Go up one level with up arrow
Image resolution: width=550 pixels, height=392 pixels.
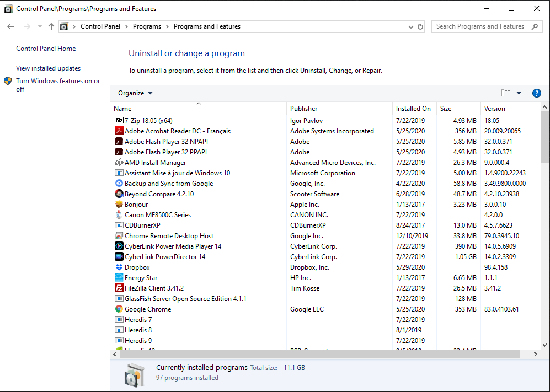pyautogui.click(x=51, y=26)
